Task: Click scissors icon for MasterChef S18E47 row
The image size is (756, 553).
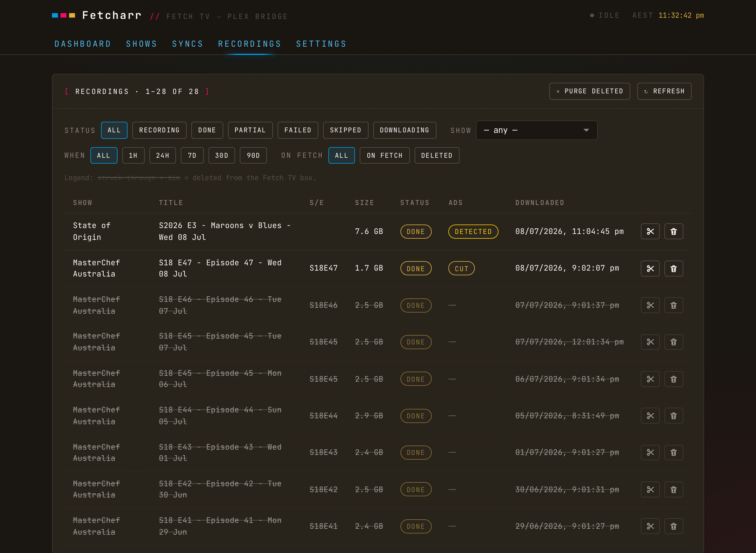Action: click(x=650, y=269)
